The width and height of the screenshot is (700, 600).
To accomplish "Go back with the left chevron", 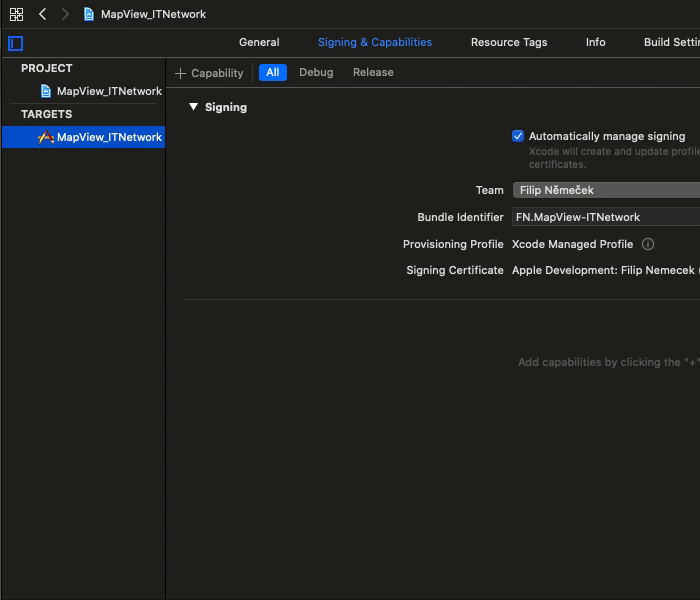I will pyautogui.click(x=42, y=14).
